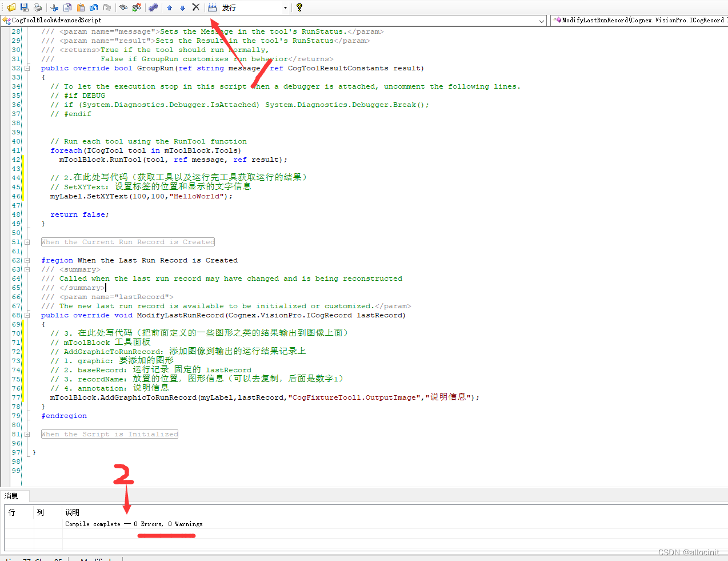
Task: Expand the folded region at line 81
Action: (27, 434)
